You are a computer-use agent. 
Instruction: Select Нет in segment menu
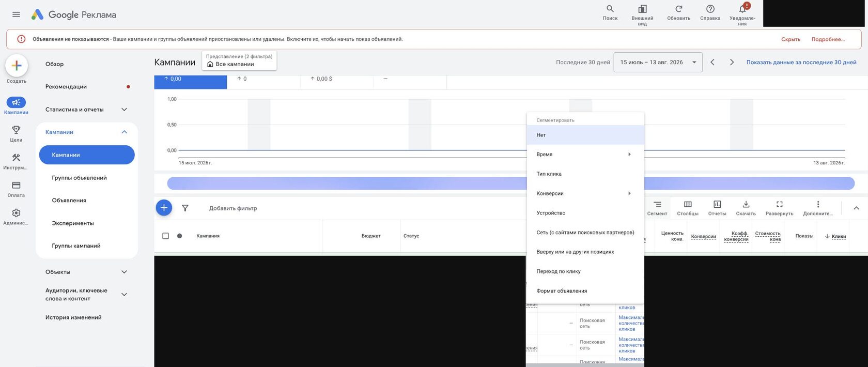coord(585,135)
